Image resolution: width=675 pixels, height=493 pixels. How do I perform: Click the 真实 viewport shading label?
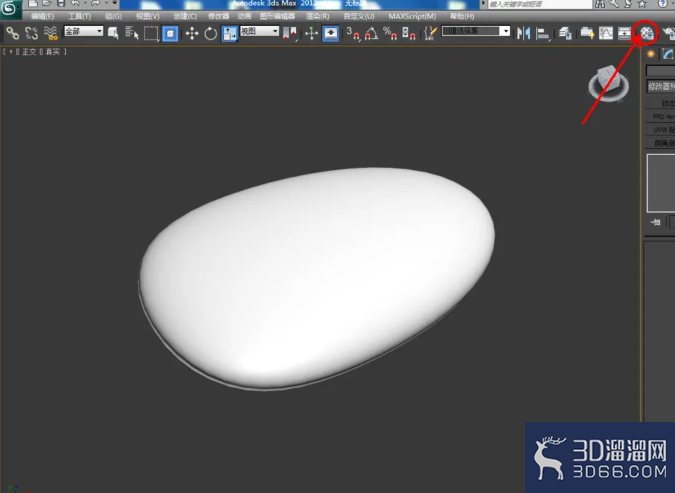pos(53,52)
